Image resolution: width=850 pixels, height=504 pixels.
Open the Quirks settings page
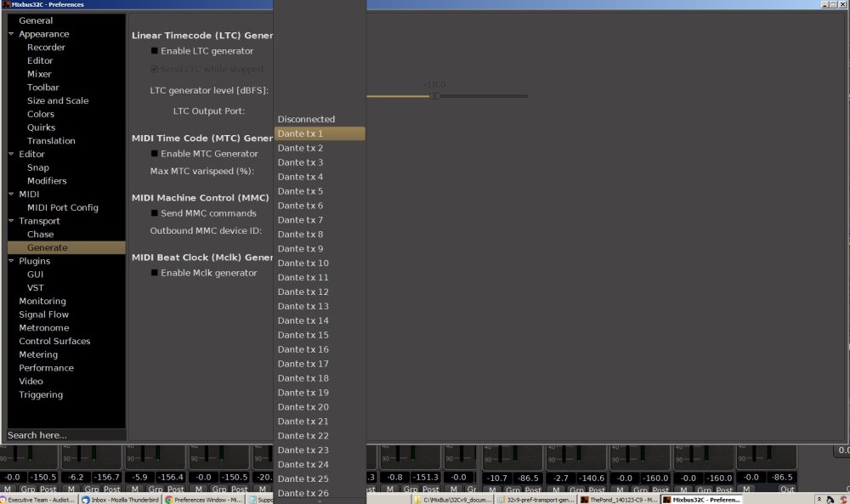pos(41,127)
